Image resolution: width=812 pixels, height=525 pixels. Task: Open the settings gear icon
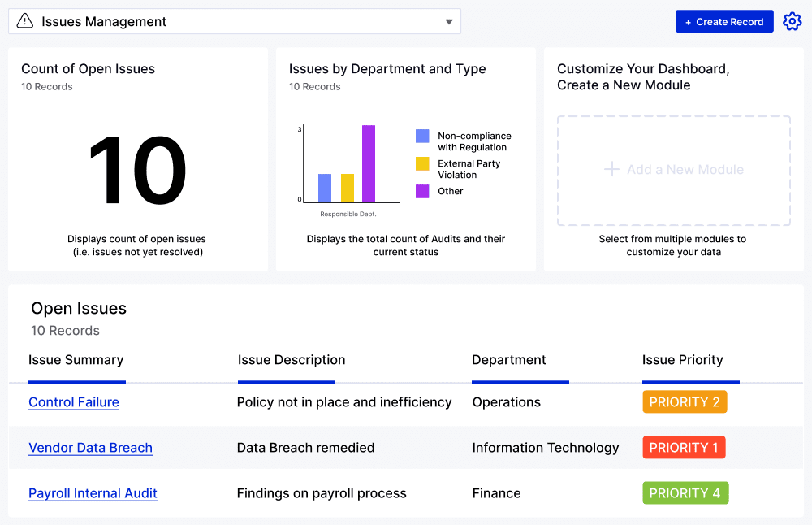tap(792, 22)
